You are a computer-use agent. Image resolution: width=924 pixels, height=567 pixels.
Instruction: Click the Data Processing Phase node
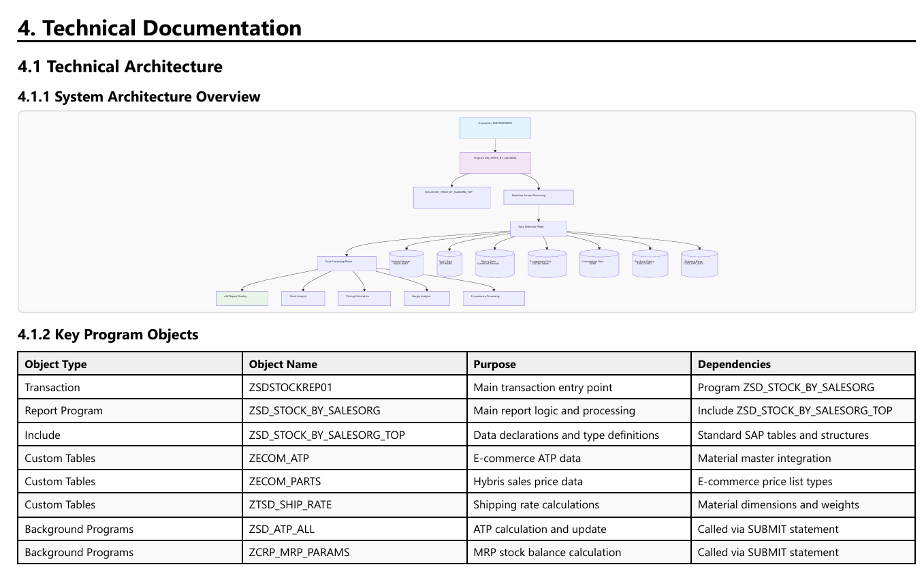pyautogui.click(x=347, y=263)
